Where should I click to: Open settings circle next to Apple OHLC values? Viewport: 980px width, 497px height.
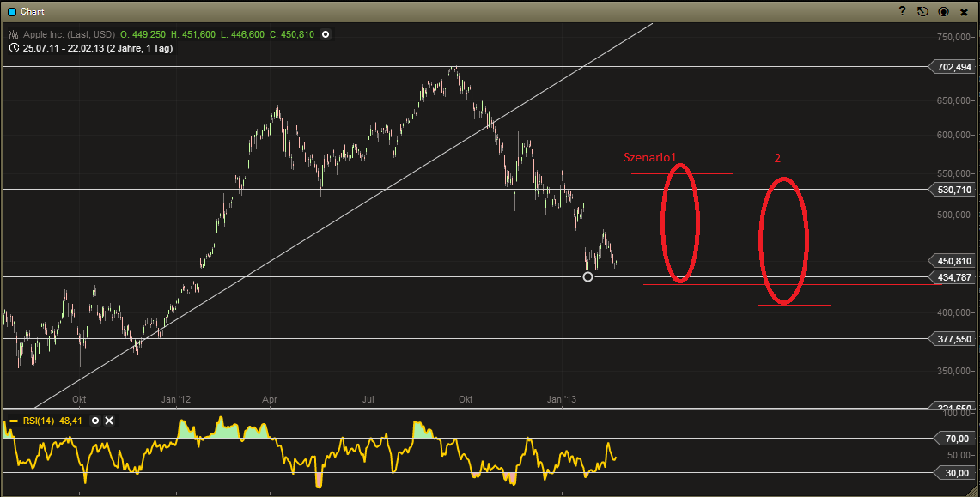coord(325,34)
